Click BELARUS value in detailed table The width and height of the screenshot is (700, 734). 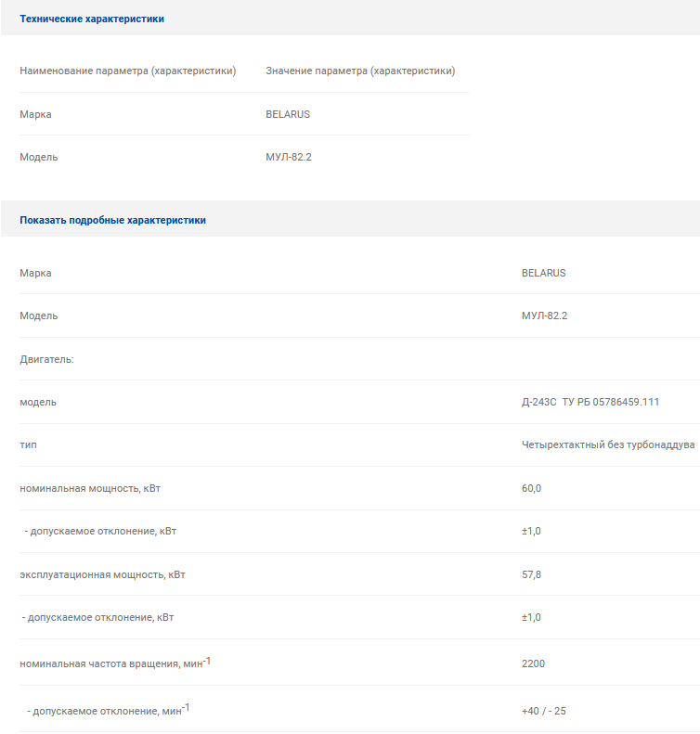(x=544, y=273)
